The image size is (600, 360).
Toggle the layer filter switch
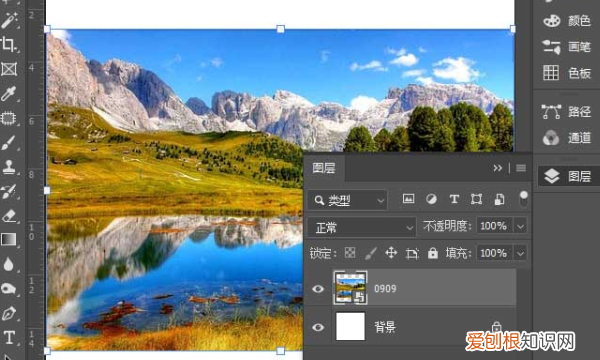[523, 199]
